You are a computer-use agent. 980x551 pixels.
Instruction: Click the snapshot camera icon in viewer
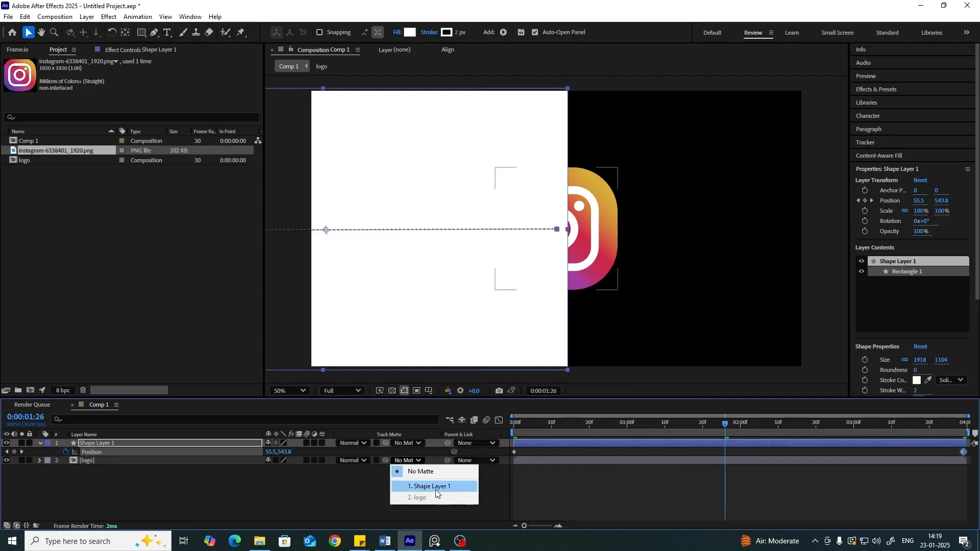pyautogui.click(x=499, y=391)
